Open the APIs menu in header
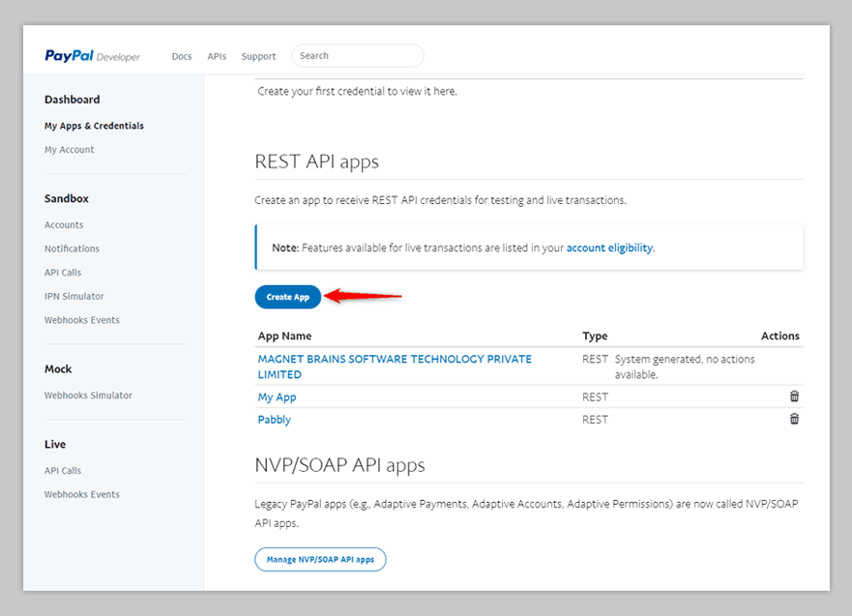This screenshot has width=852, height=616. click(217, 56)
